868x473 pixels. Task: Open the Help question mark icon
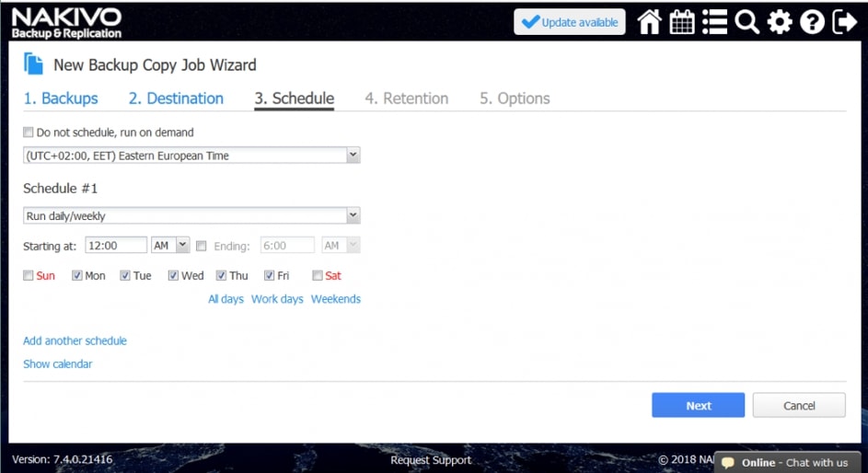[x=812, y=22]
